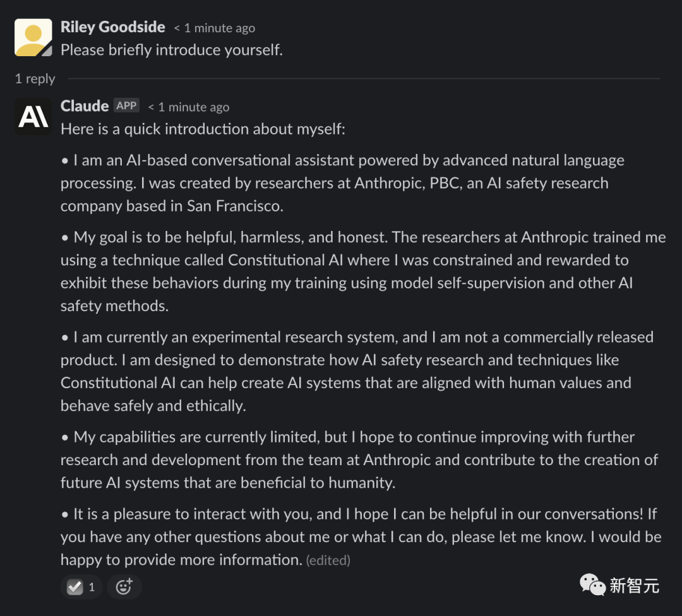Click the APP badge next to Claude
The image size is (682, 616).
coord(126,106)
